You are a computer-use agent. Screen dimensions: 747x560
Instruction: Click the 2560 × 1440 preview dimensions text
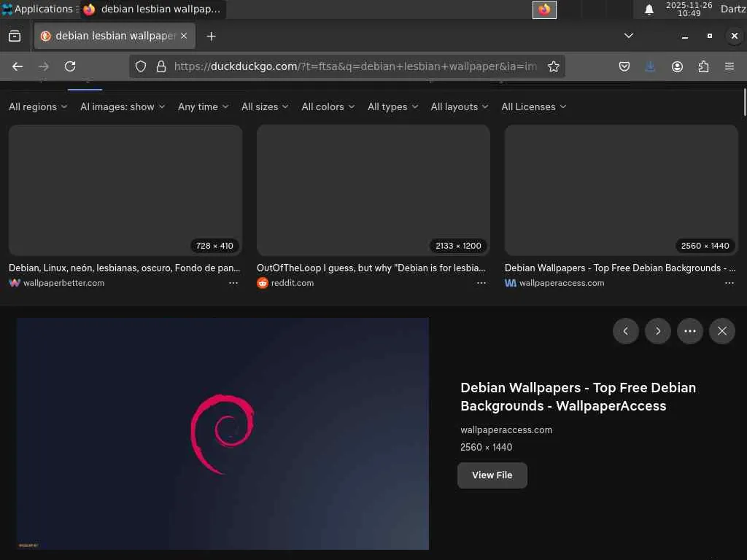coord(486,447)
